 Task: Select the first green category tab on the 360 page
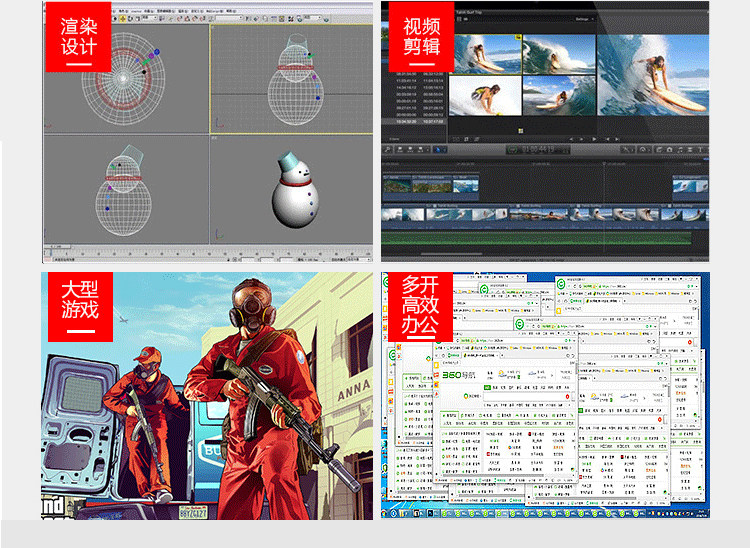coord(450,416)
